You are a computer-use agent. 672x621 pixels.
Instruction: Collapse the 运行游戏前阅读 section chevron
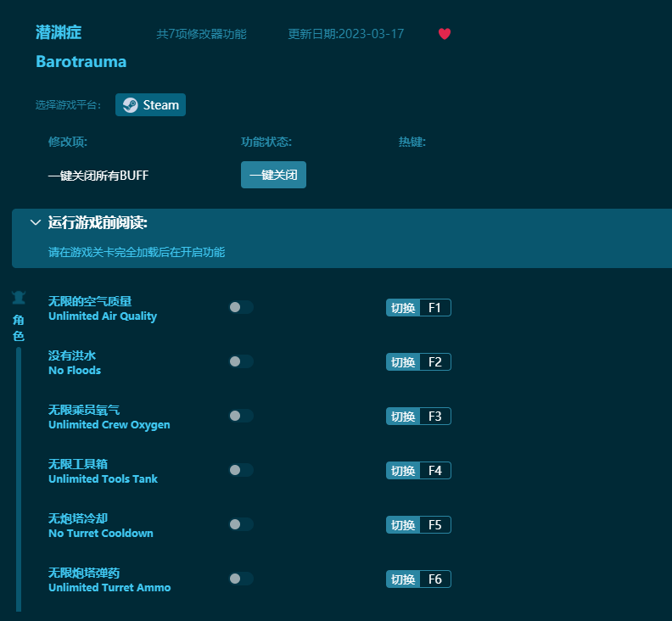click(x=36, y=222)
